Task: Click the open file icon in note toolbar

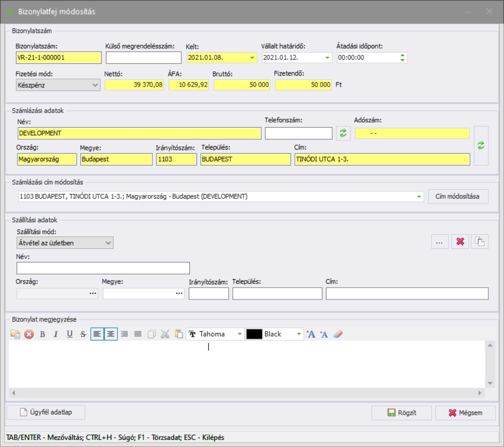Action: pos(15,334)
